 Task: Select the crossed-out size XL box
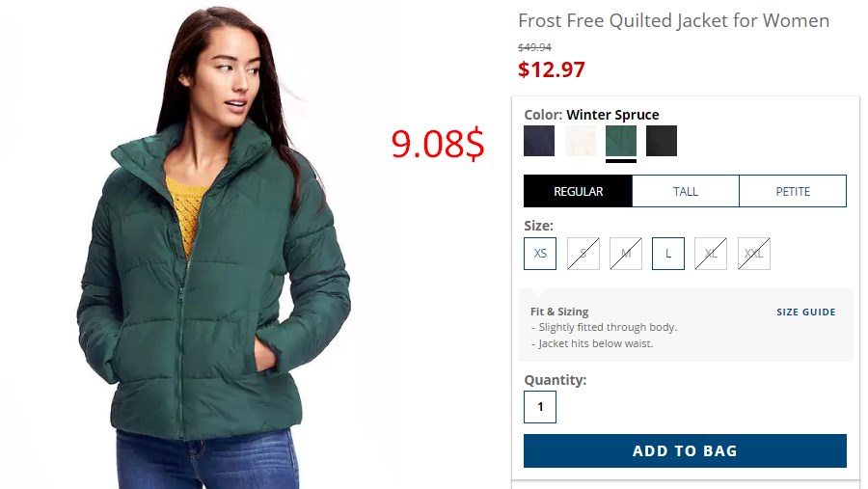click(x=711, y=254)
